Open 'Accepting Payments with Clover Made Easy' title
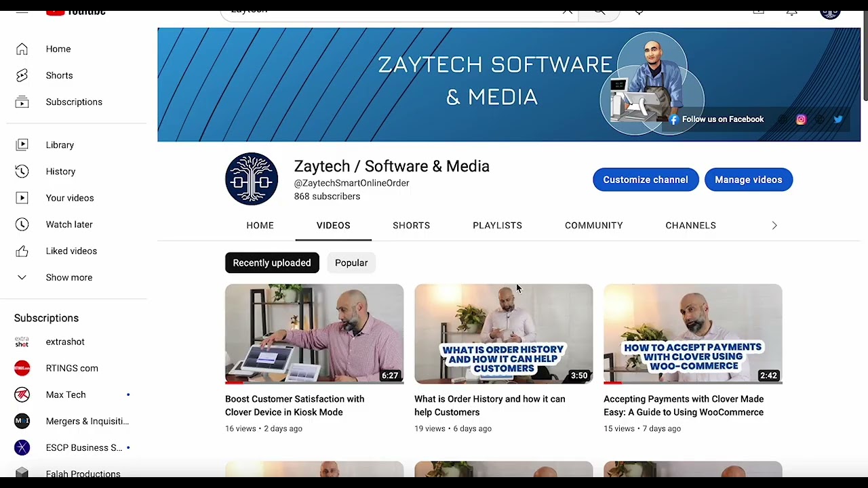Screen dimensions: 868x488 (x=684, y=405)
